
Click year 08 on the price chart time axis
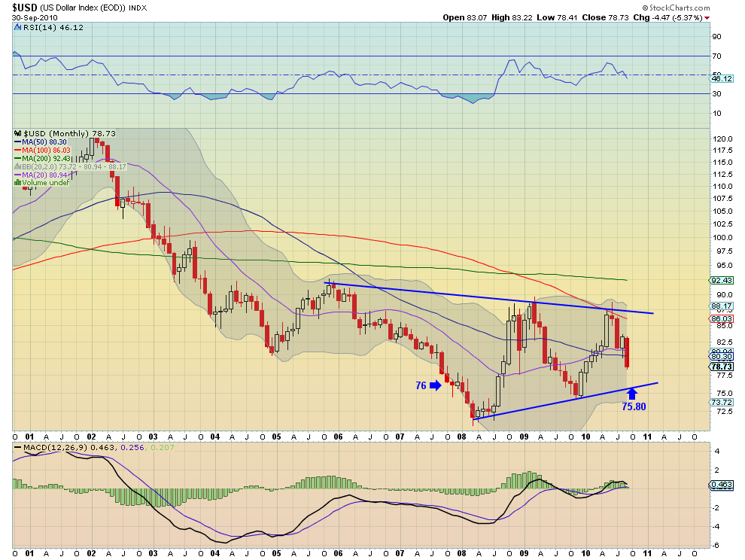(461, 437)
